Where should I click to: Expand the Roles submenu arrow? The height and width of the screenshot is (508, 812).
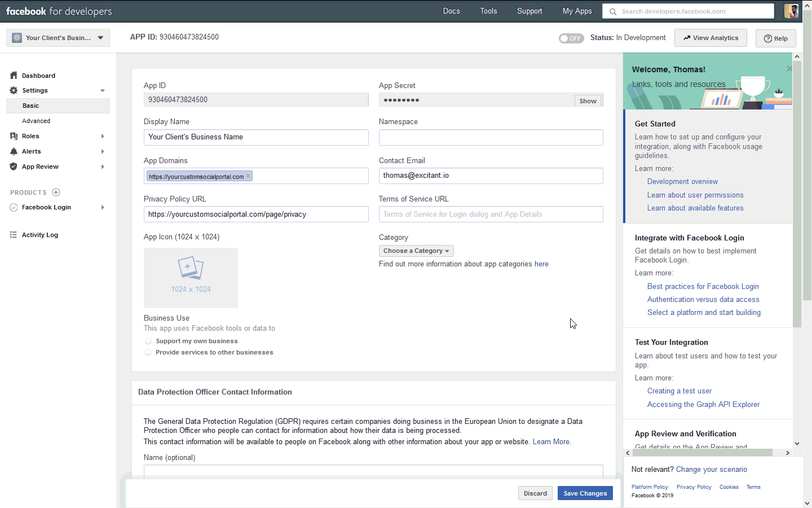(103, 136)
